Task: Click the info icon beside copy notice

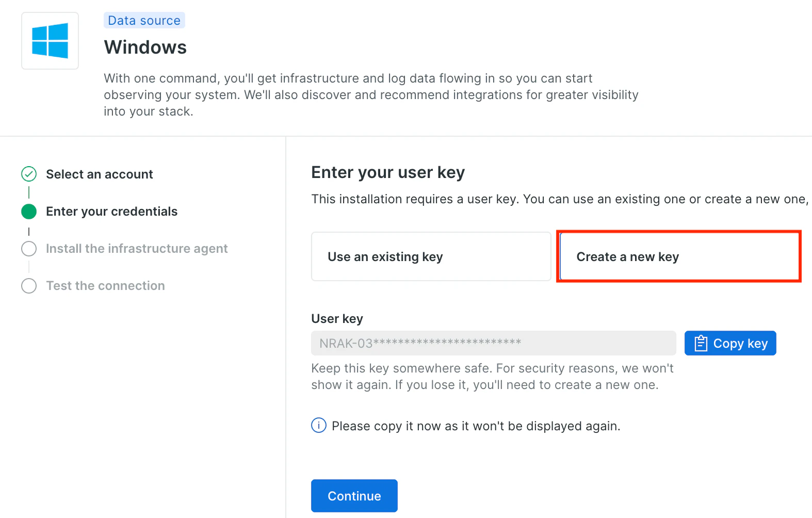Action: (x=319, y=426)
